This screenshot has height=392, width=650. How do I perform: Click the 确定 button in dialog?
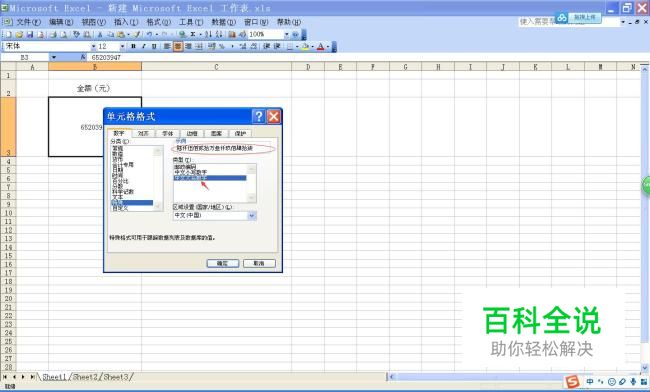tap(223, 263)
